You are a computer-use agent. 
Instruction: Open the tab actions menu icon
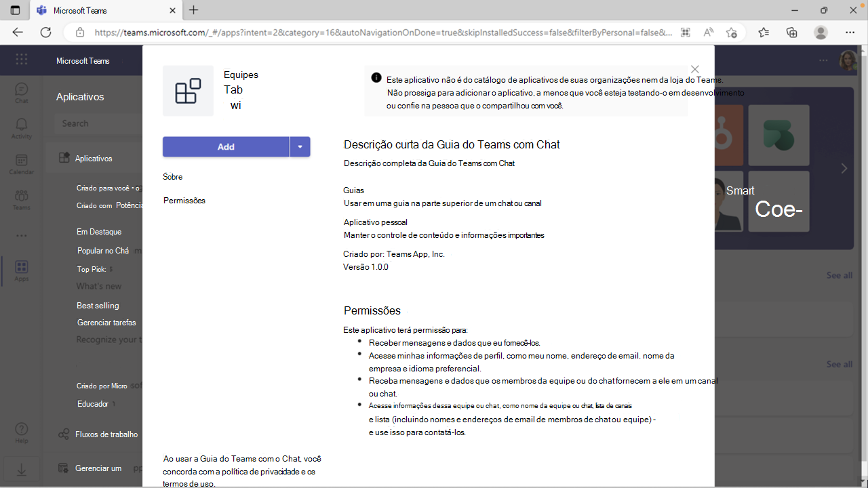(15, 10)
